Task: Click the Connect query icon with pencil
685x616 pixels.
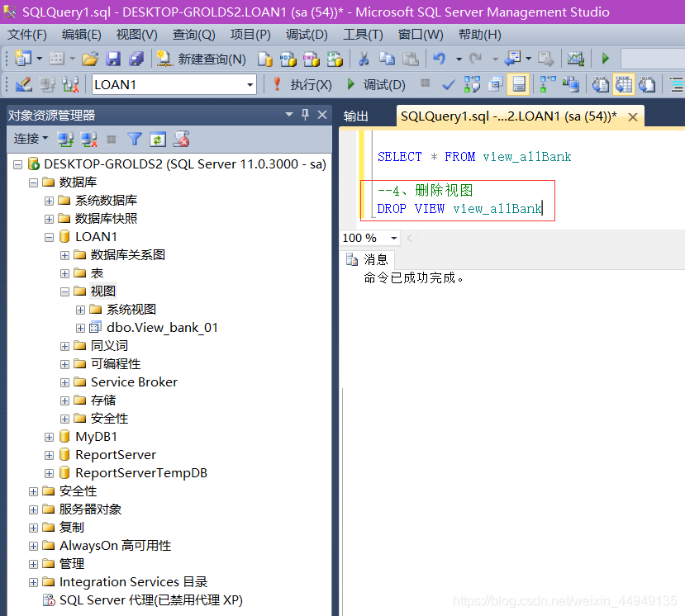Action: point(24,84)
